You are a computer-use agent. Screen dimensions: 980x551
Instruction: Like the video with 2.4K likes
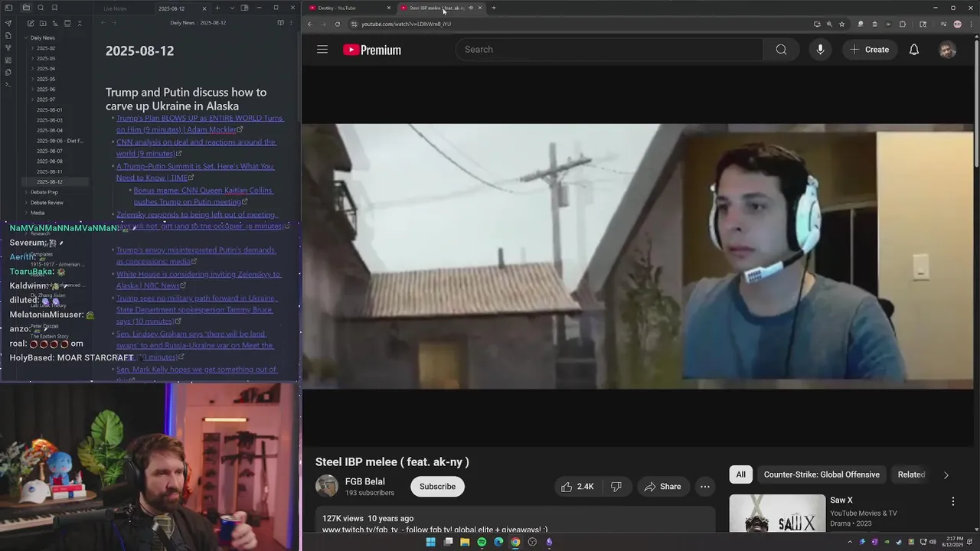pos(578,487)
